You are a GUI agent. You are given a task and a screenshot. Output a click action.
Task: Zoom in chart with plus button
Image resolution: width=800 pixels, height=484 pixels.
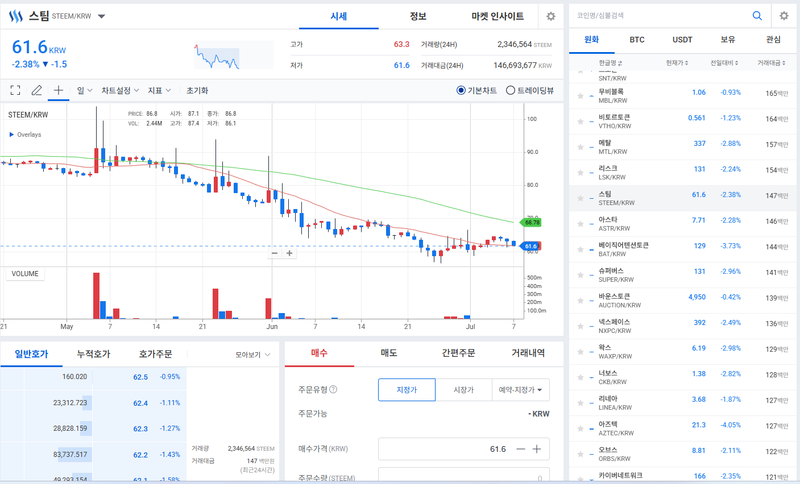[289, 253]
